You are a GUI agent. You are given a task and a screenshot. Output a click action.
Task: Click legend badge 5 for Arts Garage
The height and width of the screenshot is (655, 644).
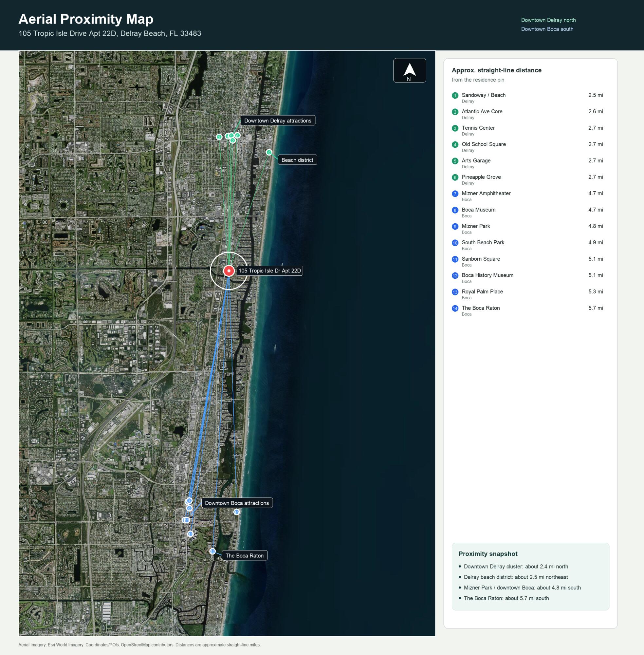click(455, 161)
